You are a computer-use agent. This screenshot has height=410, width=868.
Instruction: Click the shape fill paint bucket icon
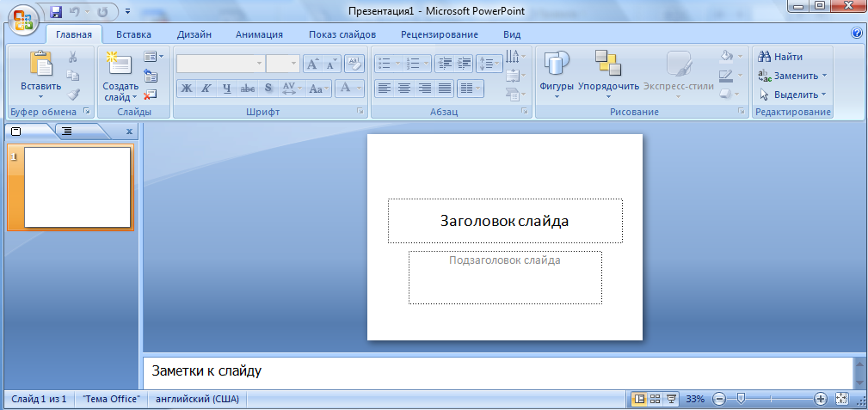coord(726,56)
